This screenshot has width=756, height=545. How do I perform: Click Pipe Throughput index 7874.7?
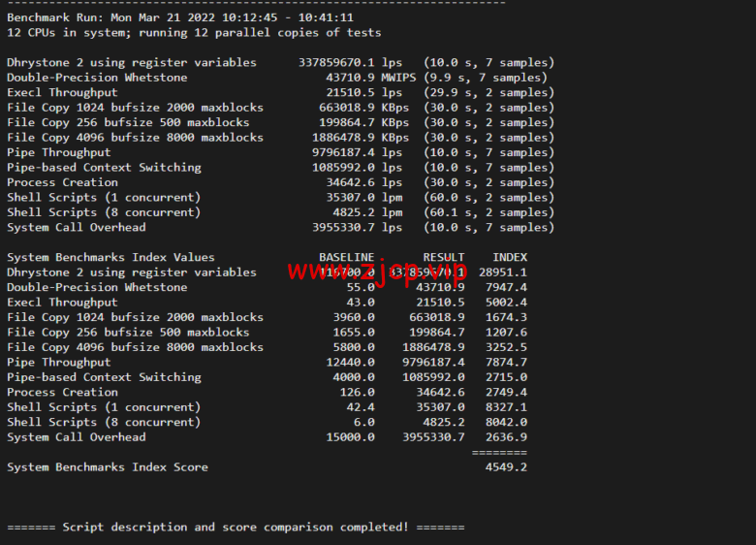507,362
